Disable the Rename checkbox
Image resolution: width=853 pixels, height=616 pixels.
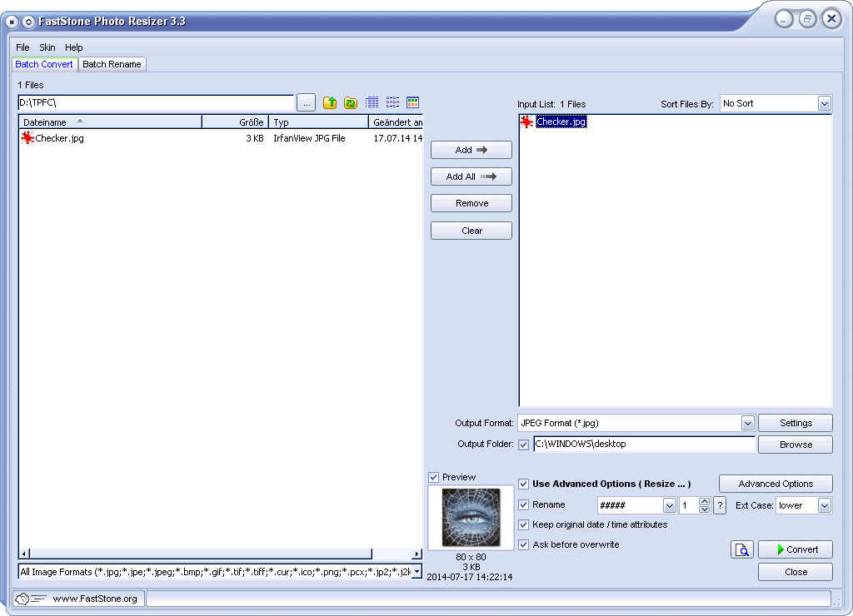[x=523, y=504]
